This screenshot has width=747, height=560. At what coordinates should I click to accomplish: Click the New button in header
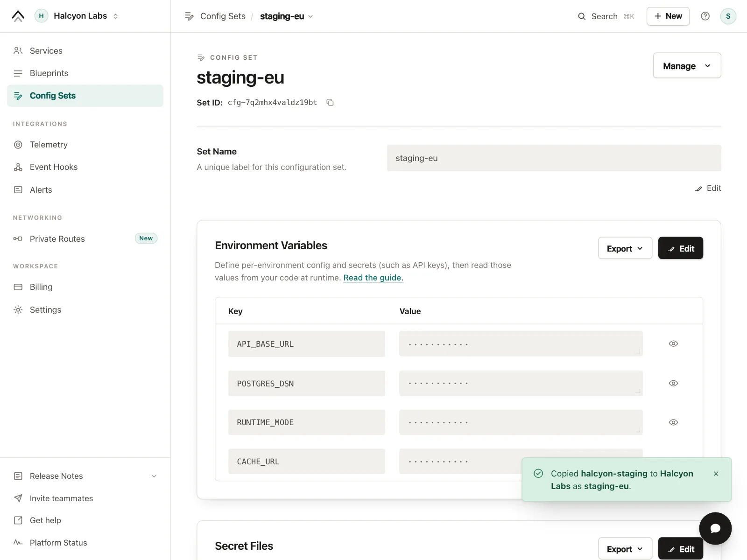(x=668, y=16)
